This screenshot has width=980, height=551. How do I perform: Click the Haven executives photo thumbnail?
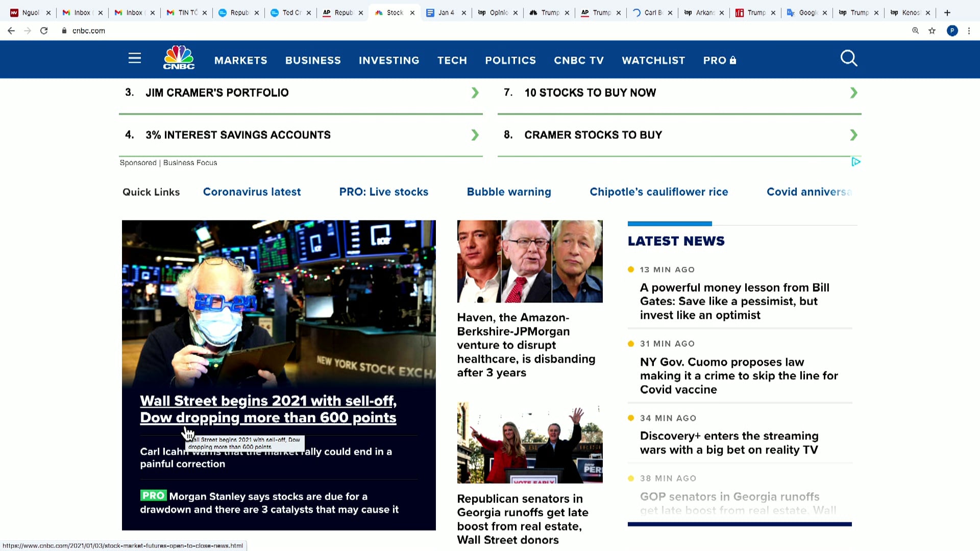tap(529, 261)
